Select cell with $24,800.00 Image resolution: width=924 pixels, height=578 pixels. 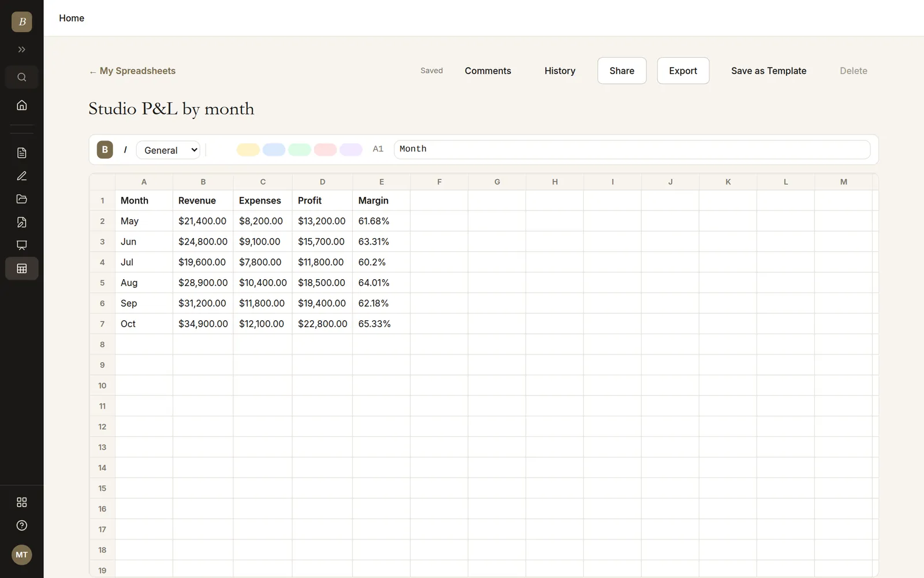(203, 242)
